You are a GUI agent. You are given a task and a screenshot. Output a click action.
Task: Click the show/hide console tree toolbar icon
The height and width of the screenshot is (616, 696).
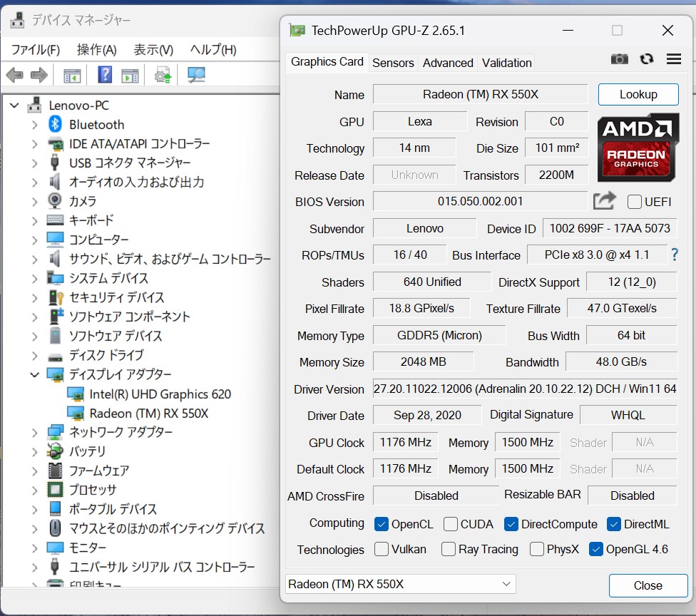pos(72,76)
